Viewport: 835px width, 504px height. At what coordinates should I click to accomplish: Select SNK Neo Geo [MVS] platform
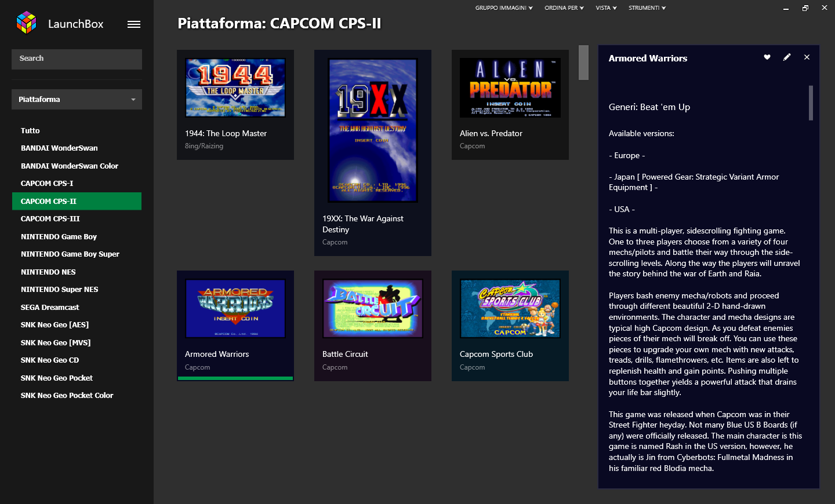tap(77, 343)
